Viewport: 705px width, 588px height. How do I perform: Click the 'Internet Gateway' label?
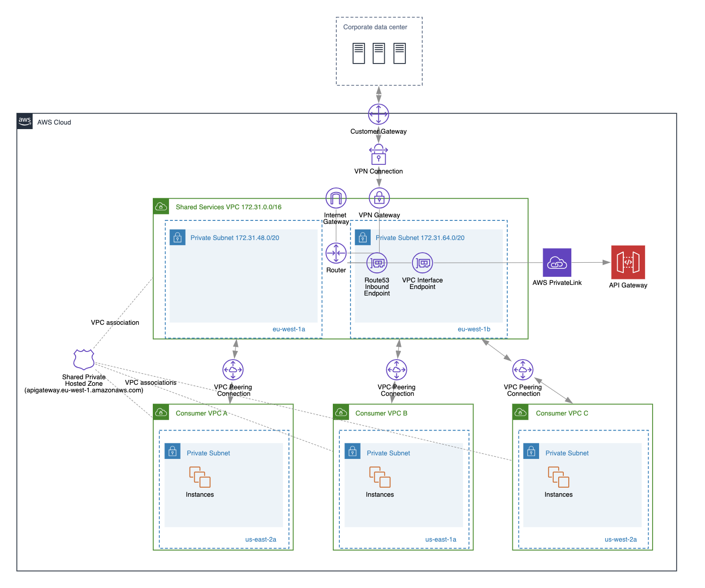click(x=336, y=218)
